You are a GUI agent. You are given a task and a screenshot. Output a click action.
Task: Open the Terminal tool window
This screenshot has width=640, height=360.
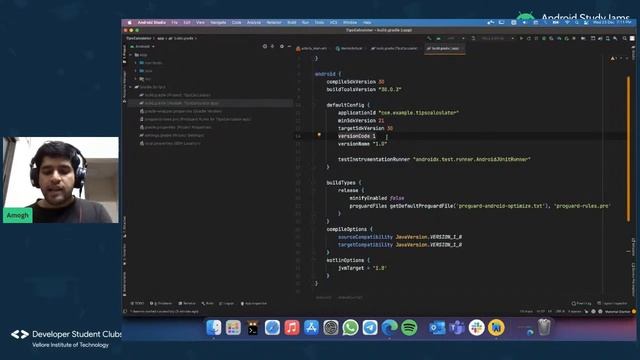(187, 303)
